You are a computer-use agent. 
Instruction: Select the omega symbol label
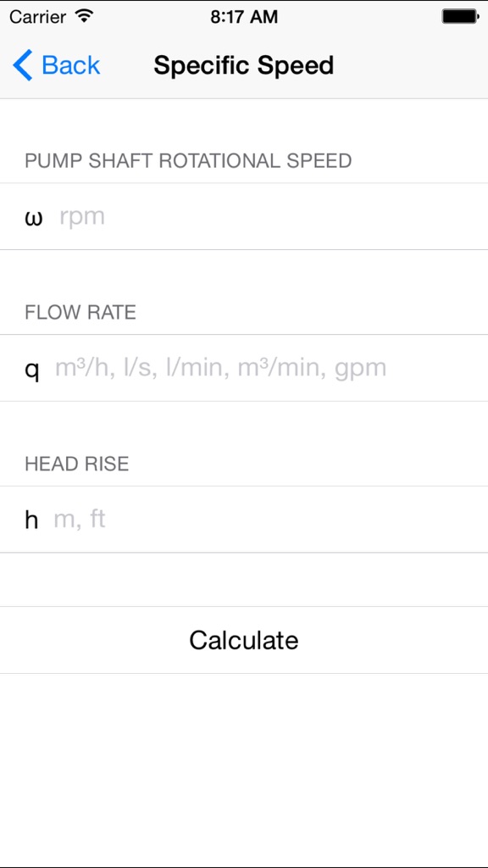coord(34,218)
